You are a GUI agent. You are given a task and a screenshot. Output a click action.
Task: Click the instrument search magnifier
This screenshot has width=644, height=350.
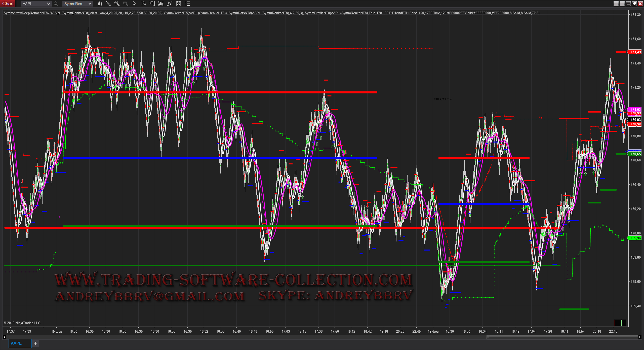pyautogui.click(x=56, y=4)
